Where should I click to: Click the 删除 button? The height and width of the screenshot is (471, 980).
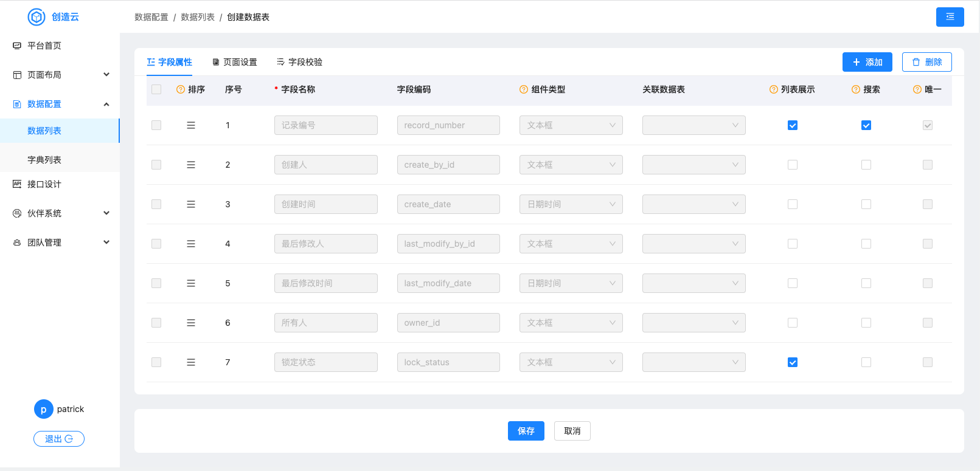[x=927, y=62]
